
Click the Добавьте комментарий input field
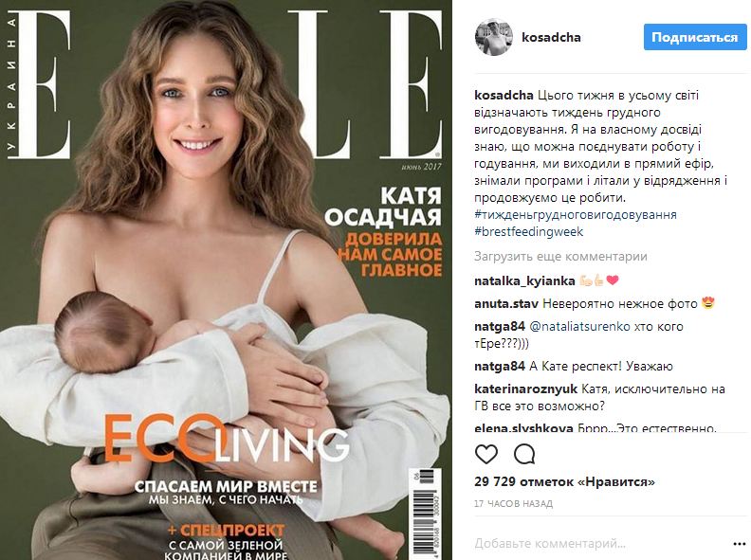(x=598, y=544)
